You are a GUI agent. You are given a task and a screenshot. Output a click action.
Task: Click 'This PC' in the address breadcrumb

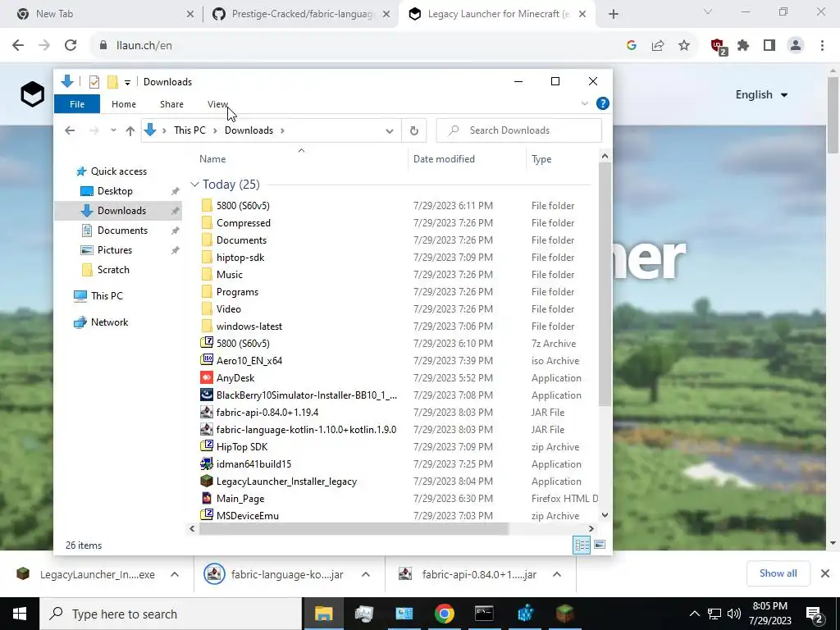[189, 130]
